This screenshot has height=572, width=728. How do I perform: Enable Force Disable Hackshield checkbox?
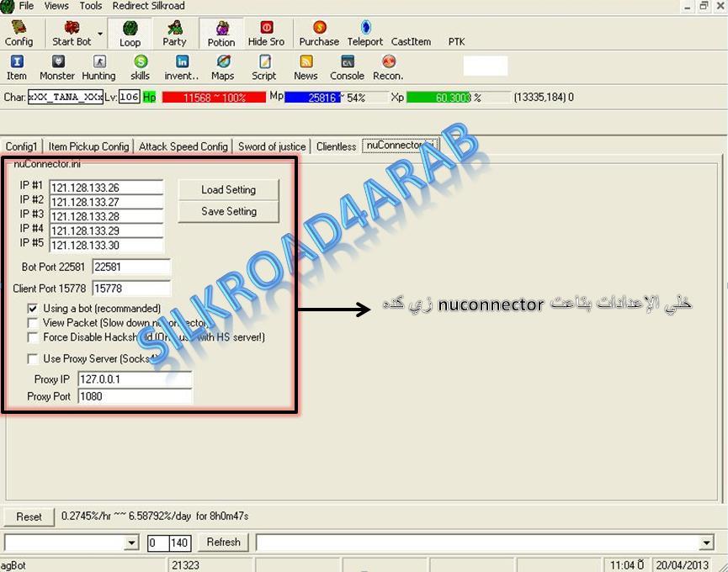point(33,337)
